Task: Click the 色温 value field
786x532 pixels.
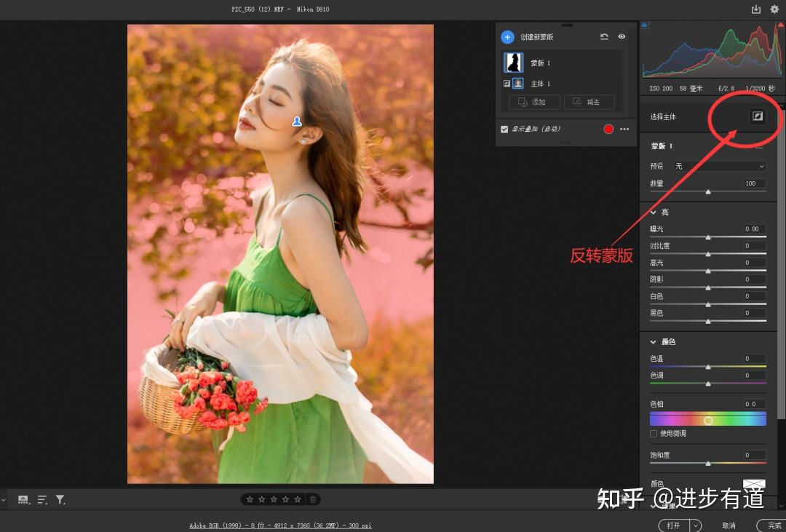Action: click(x=755, y=359)
